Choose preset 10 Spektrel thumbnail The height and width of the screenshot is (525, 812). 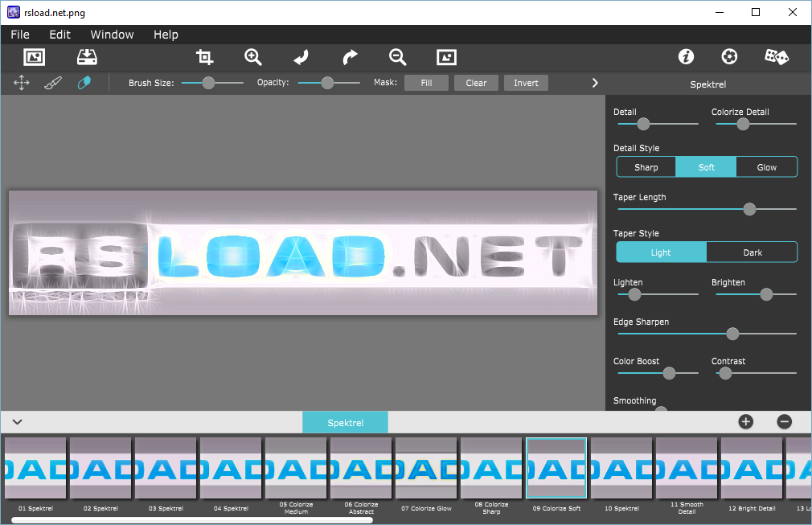[x=621, y=468]
